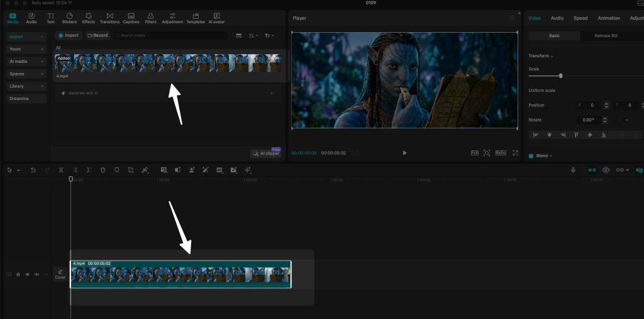Open the AI avatar tab
The height and width of the screenshot is (319, 644).
click(216, 18)
